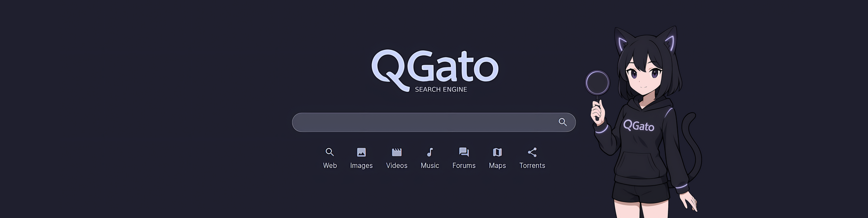This screenshot has width=868, height=218.
Task: Click the music note icon
Action: click(x=430, y=152)
